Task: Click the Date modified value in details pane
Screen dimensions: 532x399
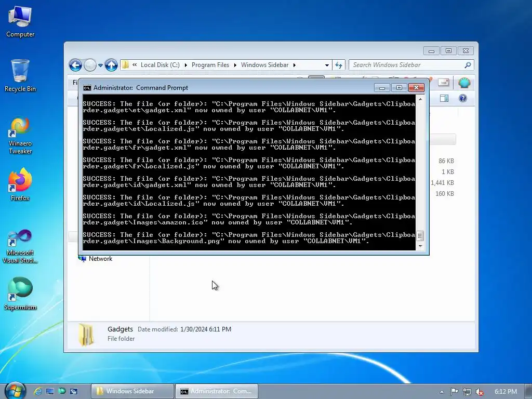Action: click(x=206, y=329)
